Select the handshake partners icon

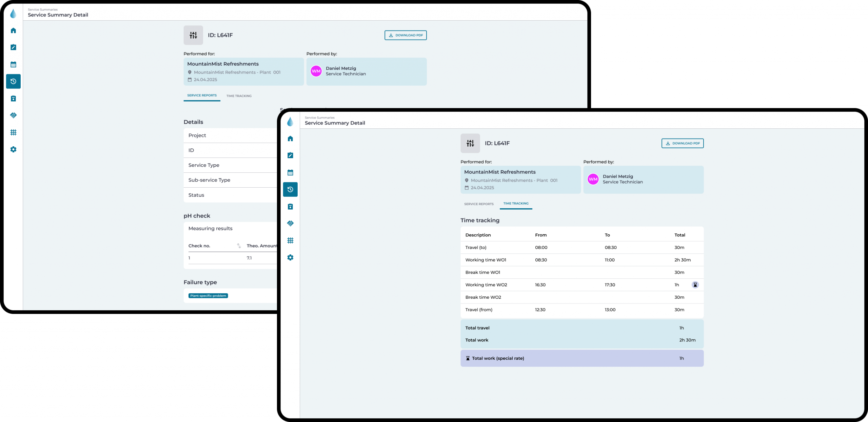pos(290,223)
